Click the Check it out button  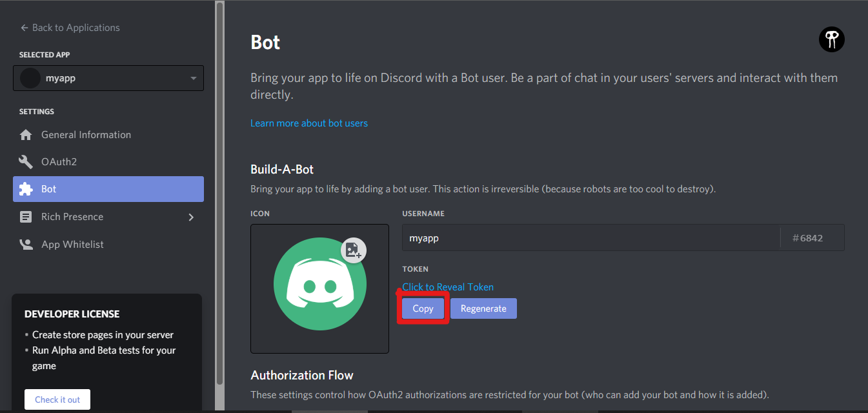point(57,399)
